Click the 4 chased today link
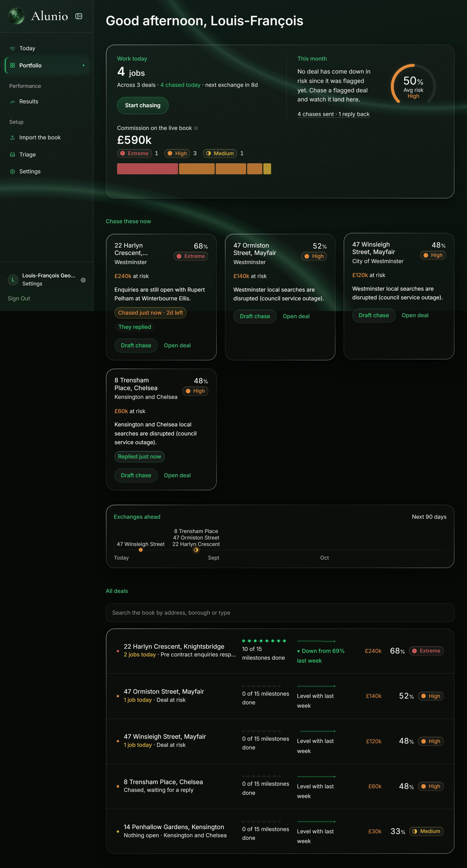Screen dimensions: 467x868 click(180, 85)
